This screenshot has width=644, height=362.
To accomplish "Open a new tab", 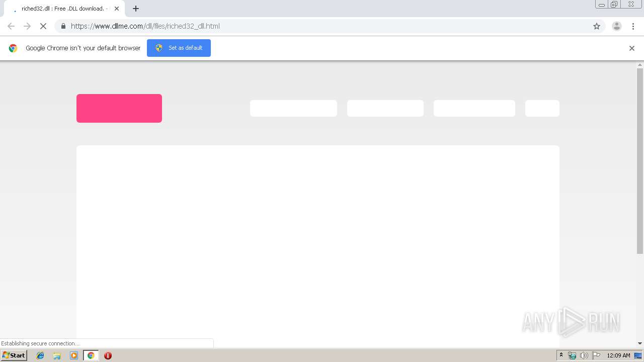I will coord(136,9).
